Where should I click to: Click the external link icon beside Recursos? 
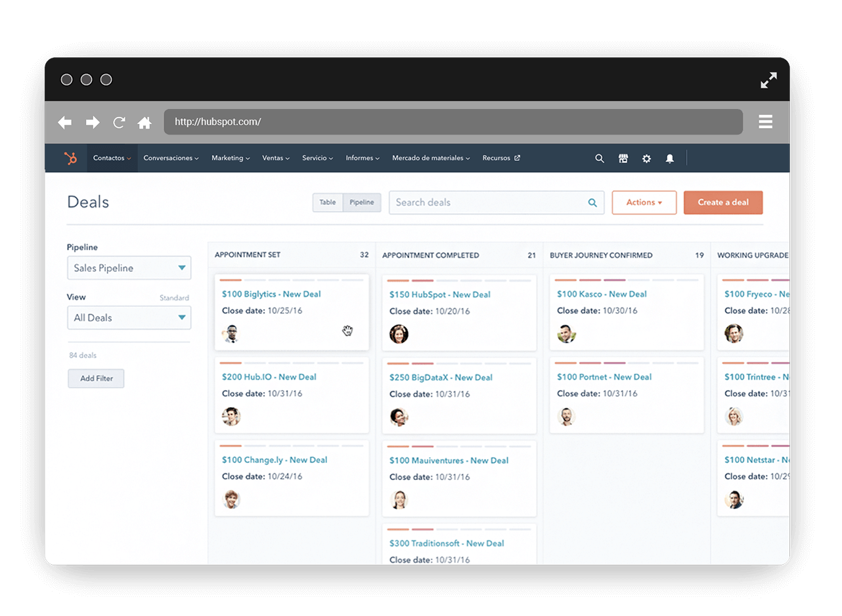[x=517, y=158]
